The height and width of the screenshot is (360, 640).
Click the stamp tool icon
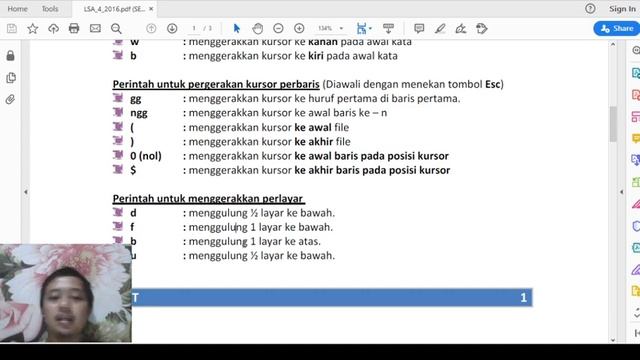tap(482, 29)
